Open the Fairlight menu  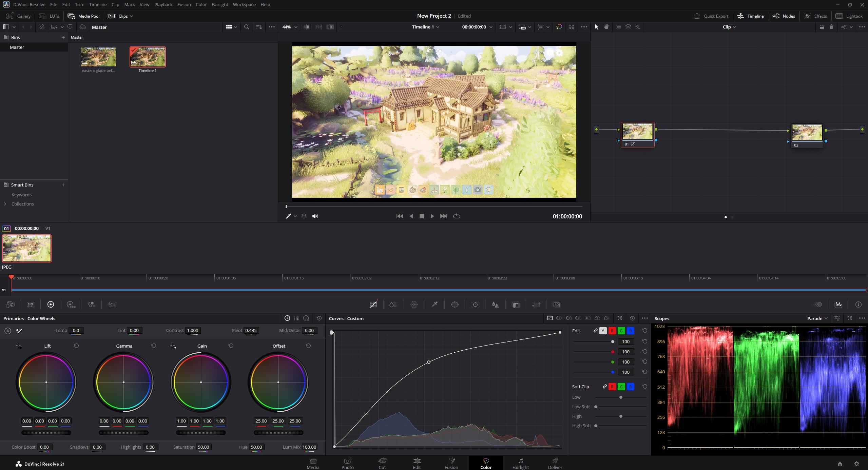click(x=220, y=4)
